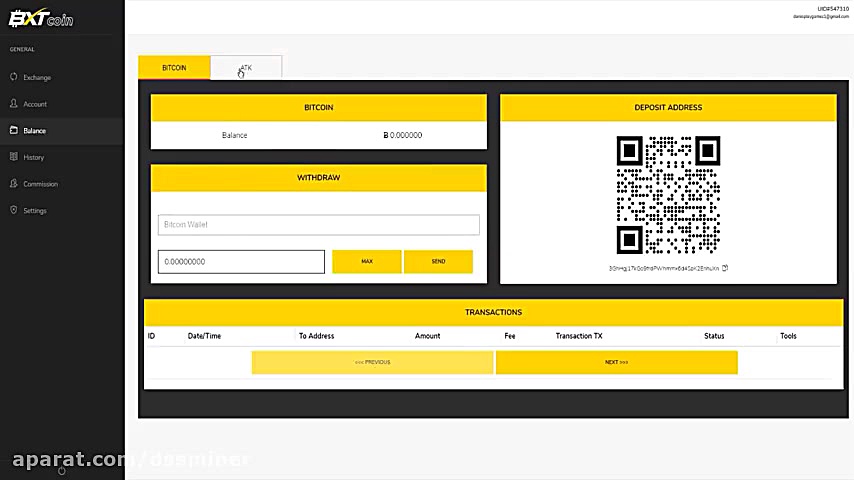Click the TRANSACTIONS panel header

click(x=493, y=312)
